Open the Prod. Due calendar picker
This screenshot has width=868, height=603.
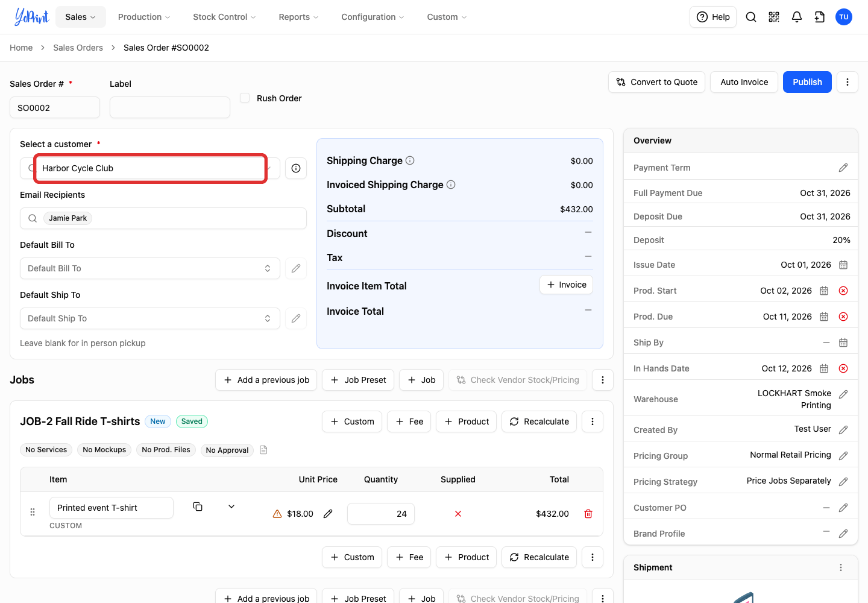coord(824,317)
